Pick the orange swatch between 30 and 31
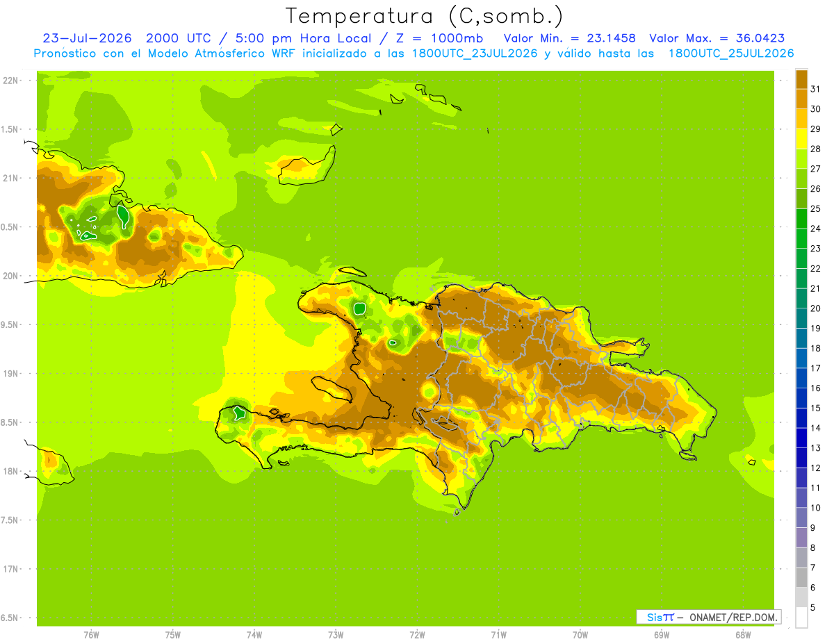This screenshot has height=644, width=834. (801, 99)
